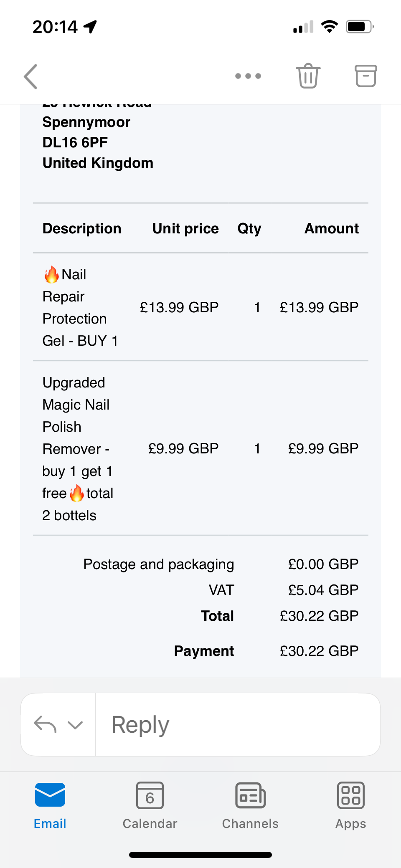Tap the cellular signal bars icon

click(303, 27)
